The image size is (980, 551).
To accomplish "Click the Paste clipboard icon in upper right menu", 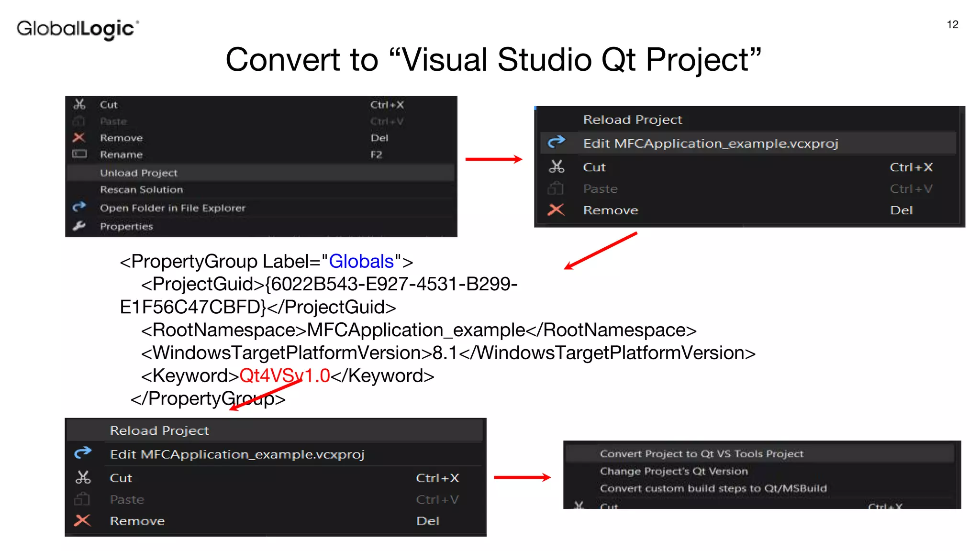I will tap(556, 188).
